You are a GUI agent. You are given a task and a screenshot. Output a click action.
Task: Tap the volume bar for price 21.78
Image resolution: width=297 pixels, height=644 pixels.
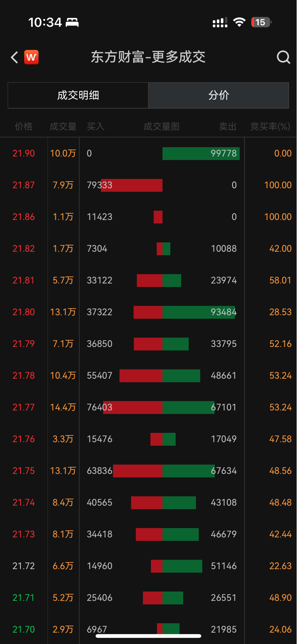pyautogui.click(x=160, y=376)
